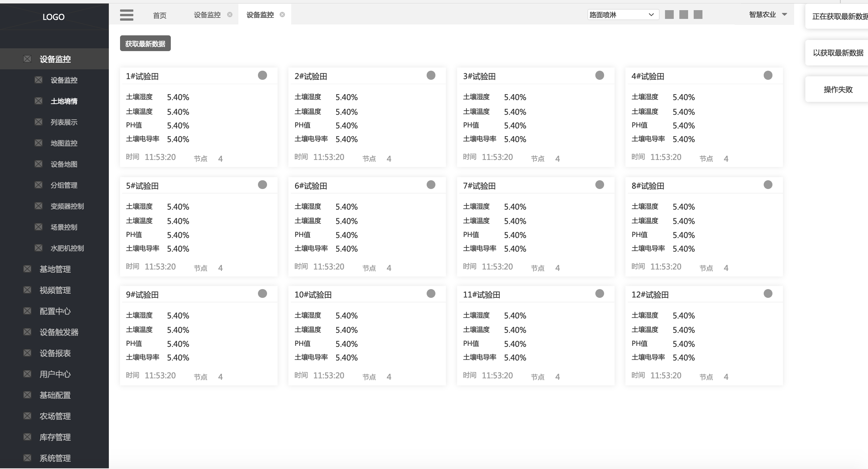
Task: Switch to the 首页 tab
Action: pos(160,15)
